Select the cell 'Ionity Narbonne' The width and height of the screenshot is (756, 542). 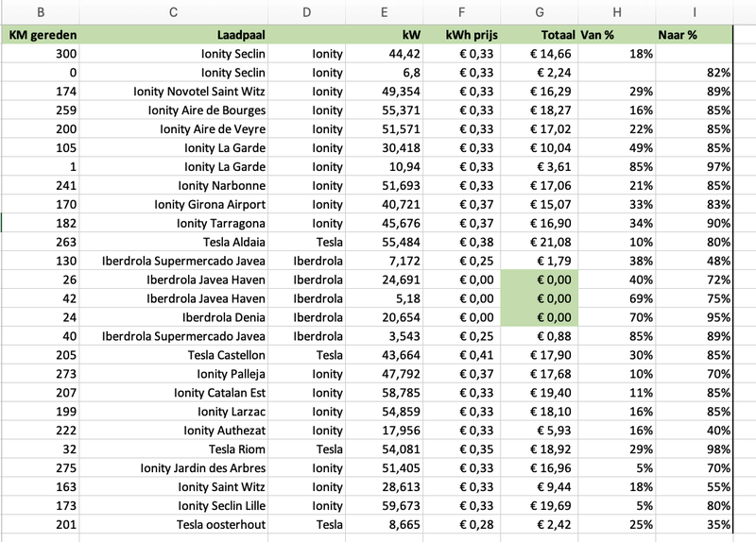[174, 185]
